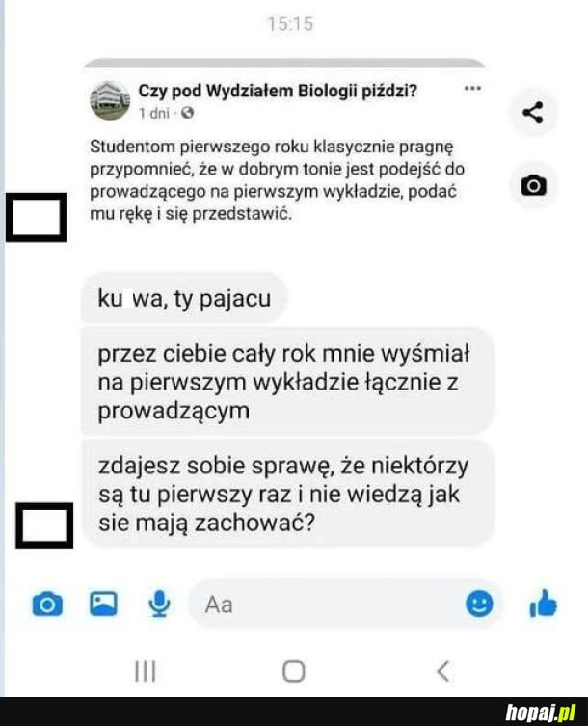Open the emoji smiley picker
The height and width of the screenshot is (726, 588).
479,604
